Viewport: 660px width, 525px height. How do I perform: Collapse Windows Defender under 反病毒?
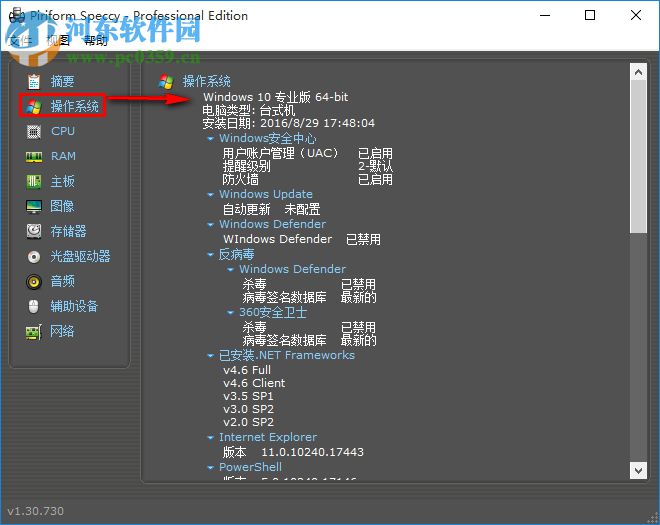point(230,269)
